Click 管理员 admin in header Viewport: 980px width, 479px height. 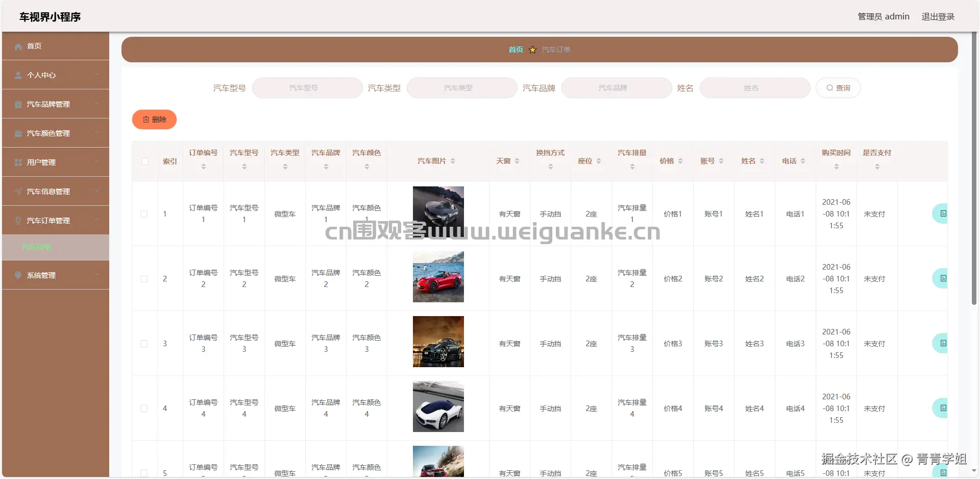click(884, 17)
